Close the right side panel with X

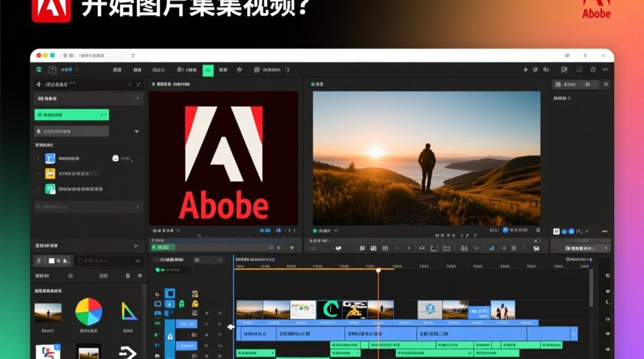point(606,84)
